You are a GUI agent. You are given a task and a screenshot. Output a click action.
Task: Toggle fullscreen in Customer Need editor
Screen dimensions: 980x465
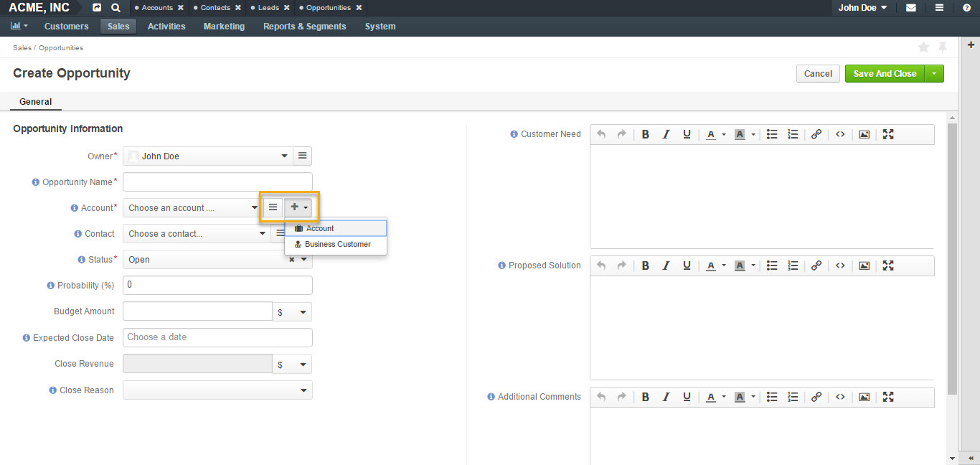888,134
